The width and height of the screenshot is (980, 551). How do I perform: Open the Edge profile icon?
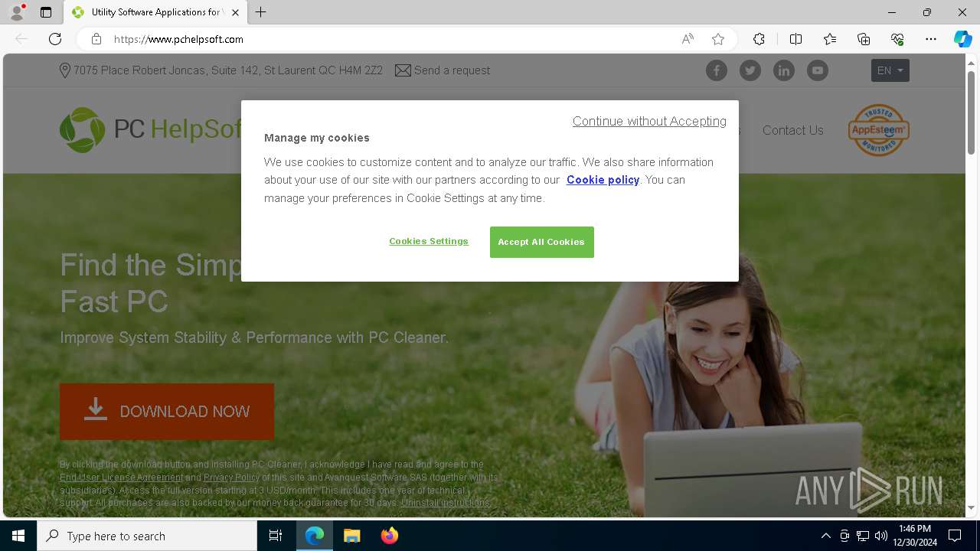point(17,12)
